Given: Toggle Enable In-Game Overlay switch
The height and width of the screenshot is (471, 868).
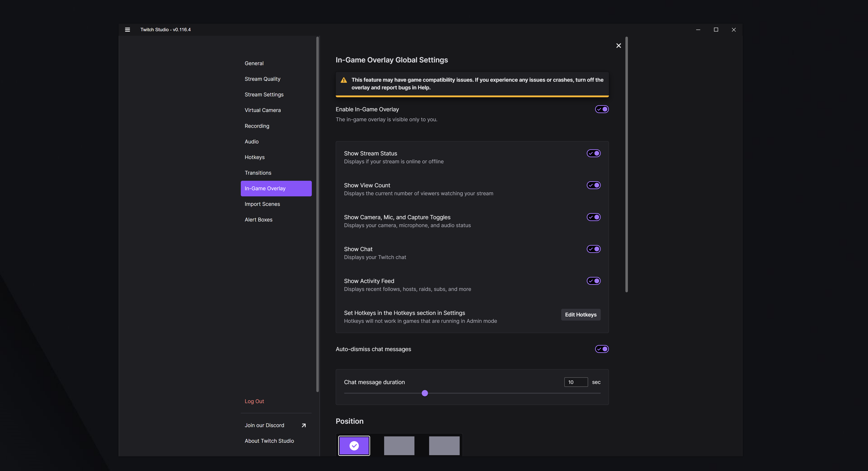Looking at the screenshot, I should point(602,109).
